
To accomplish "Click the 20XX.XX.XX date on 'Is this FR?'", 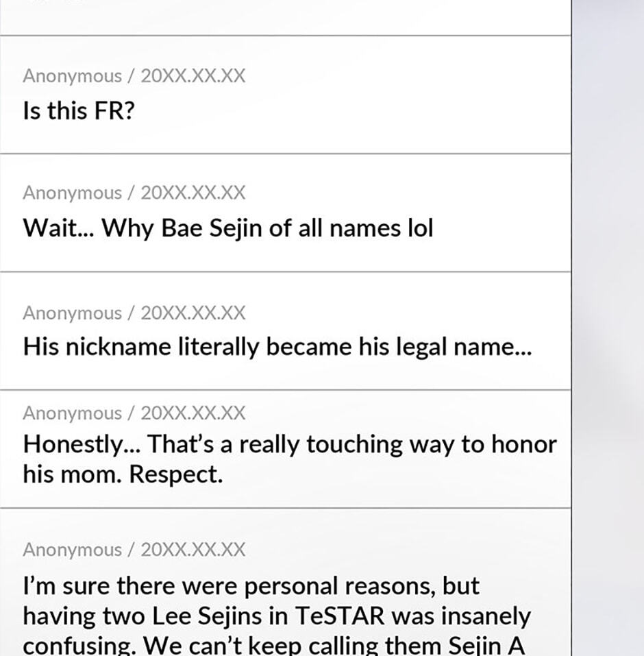I will (x=193, y=75).
